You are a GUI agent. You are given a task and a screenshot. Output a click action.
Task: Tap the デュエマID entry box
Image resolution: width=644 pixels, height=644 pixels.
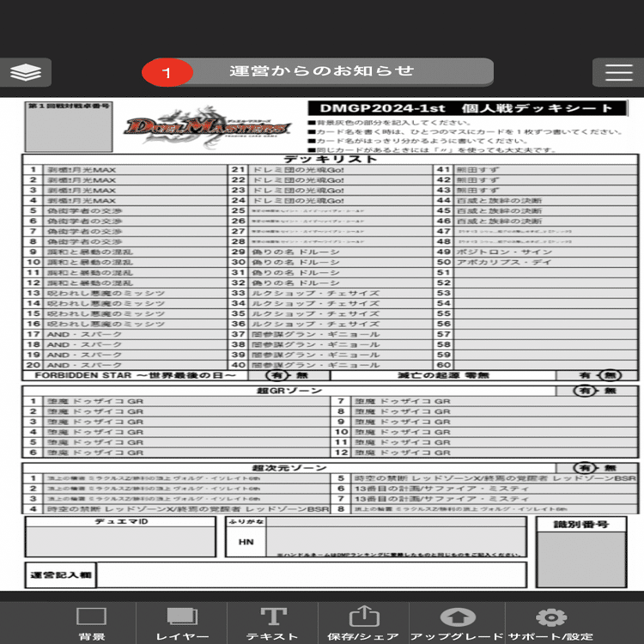click(x=120, y=541)
